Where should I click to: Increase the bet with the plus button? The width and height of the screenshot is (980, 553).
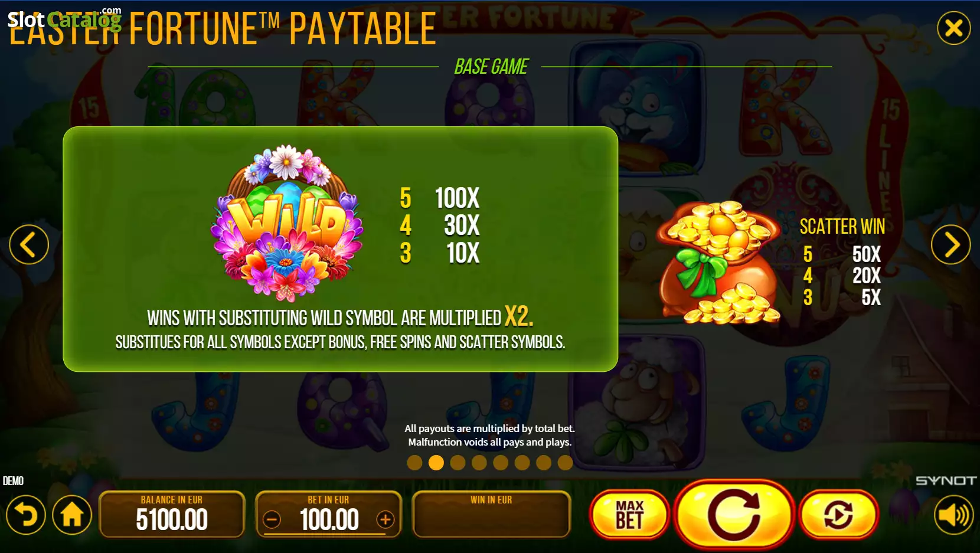(x=385, y=519)
